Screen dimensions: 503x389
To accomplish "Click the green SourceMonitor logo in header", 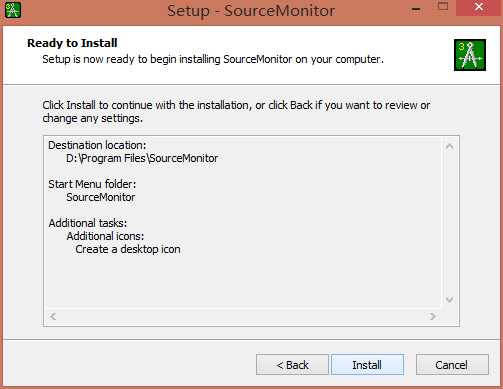I will (x=470, y=55).
